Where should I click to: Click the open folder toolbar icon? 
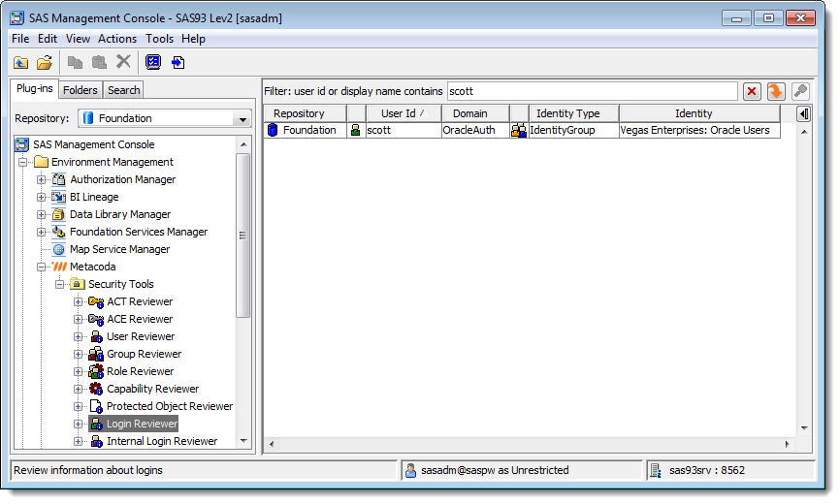point(45,63)
